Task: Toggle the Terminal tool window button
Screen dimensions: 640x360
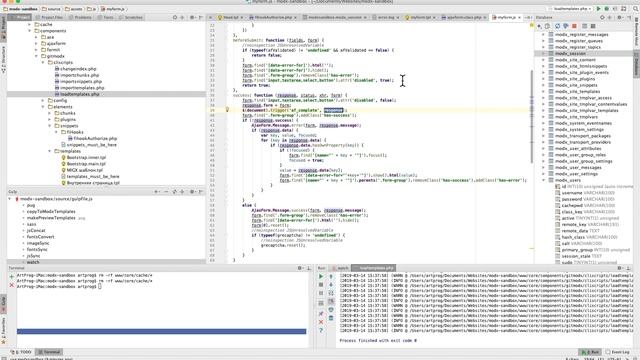Action: tap(49, 352)
